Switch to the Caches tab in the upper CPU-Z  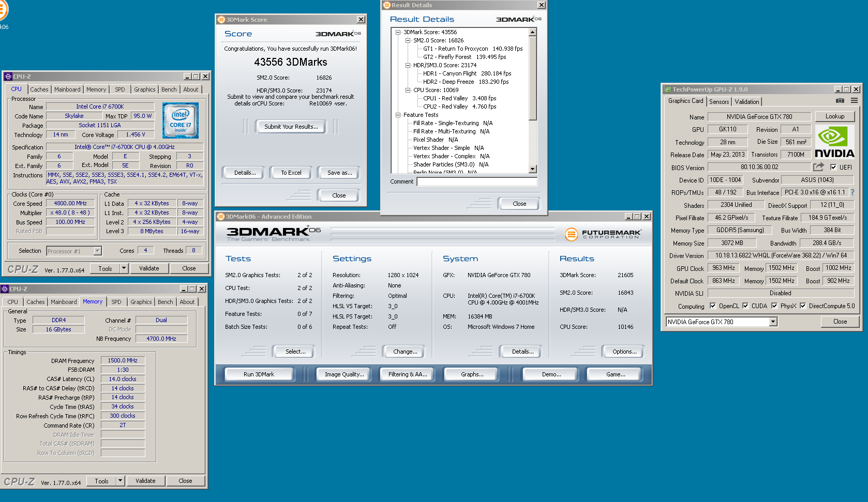[x=39, y=89]
